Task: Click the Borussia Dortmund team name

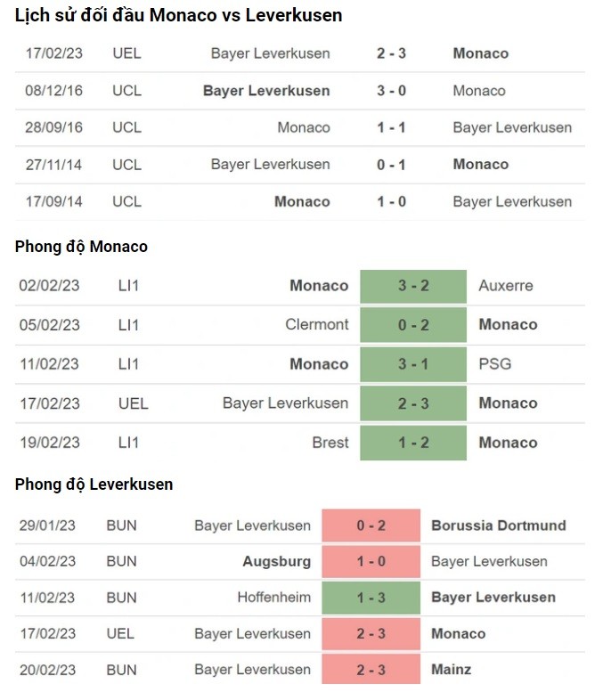Action: [498, 525]
